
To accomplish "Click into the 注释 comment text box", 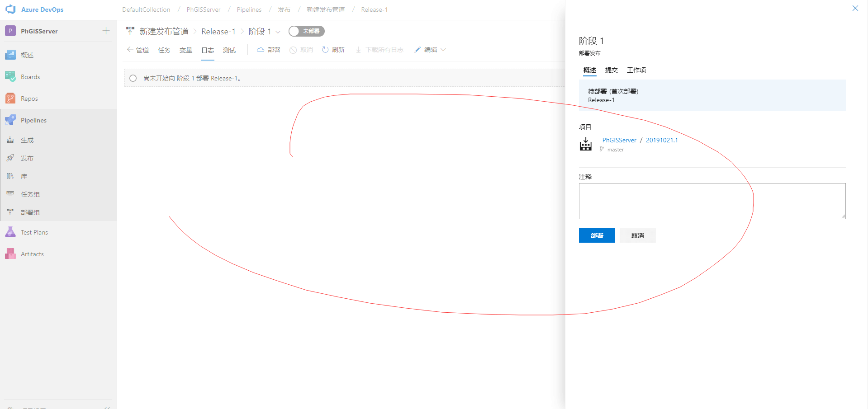I will [x=711, y=201].
